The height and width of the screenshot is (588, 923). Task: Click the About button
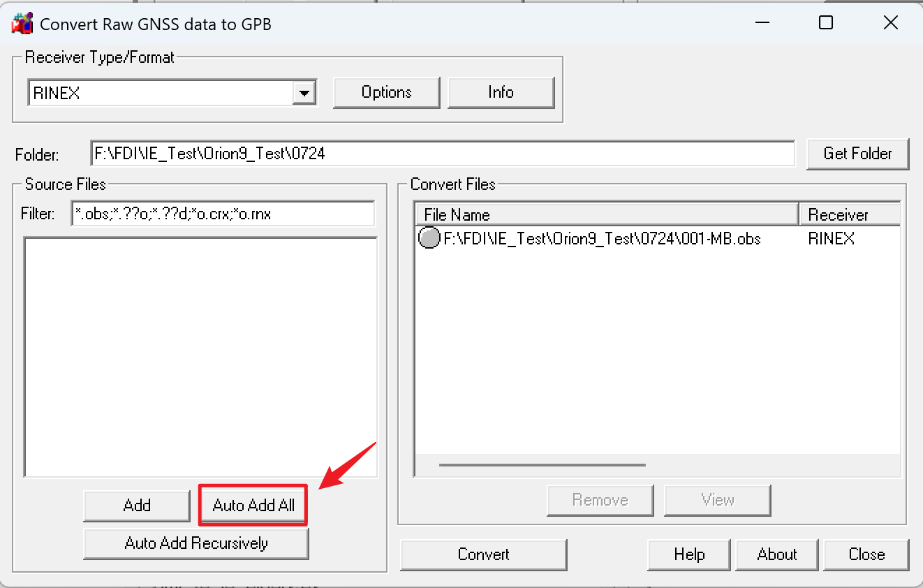coord(777,554)
